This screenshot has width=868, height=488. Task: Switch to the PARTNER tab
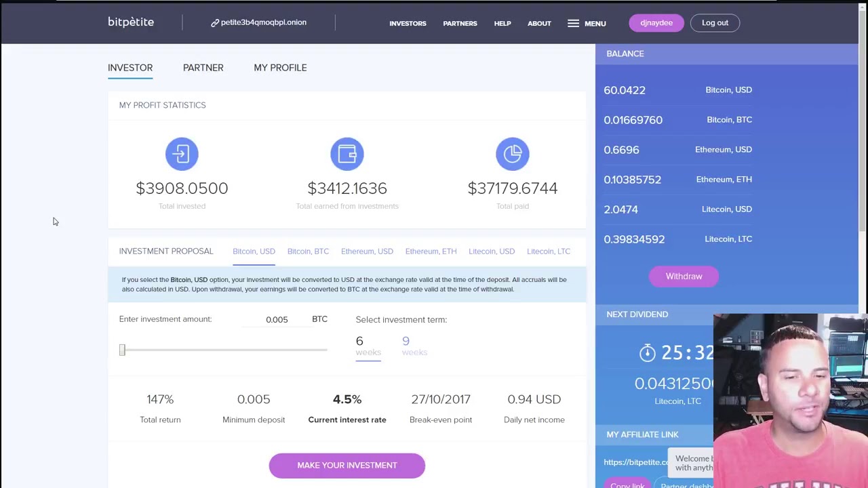203,68
